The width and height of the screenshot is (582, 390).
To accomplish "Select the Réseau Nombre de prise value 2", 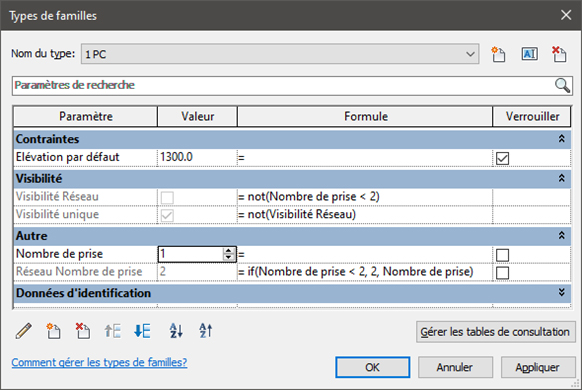I will point(197,272).
